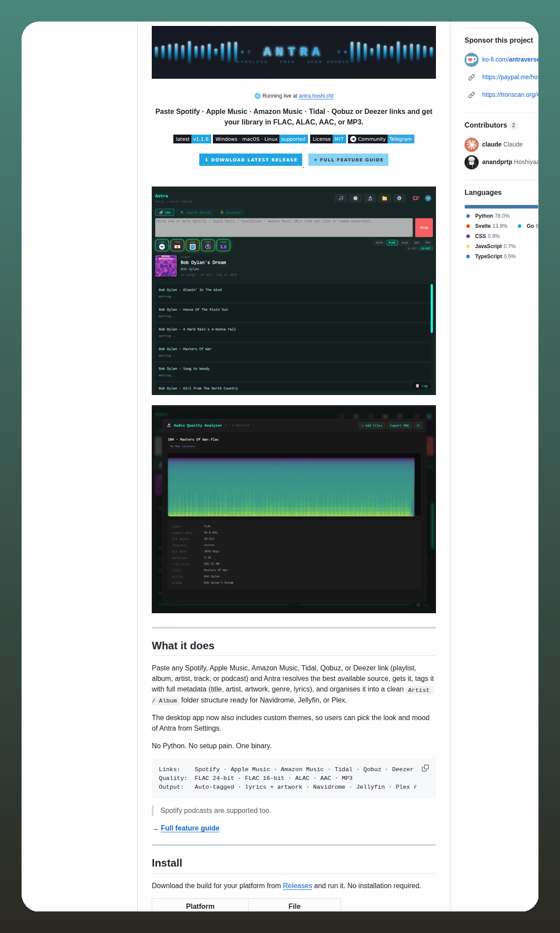
Task: Open tronscan.org sponsor link
Action: (510, 95)
